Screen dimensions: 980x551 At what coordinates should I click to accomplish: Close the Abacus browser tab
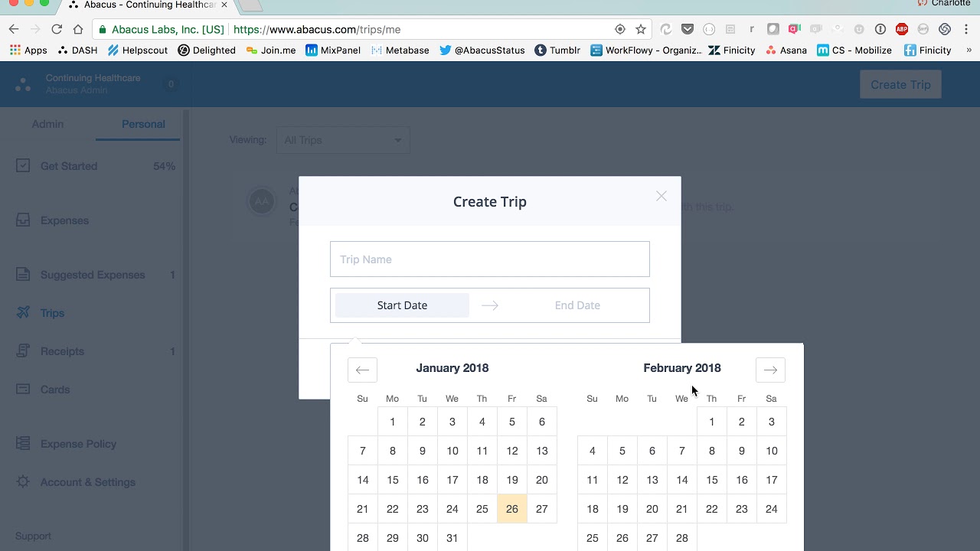[x=224, y=5]
